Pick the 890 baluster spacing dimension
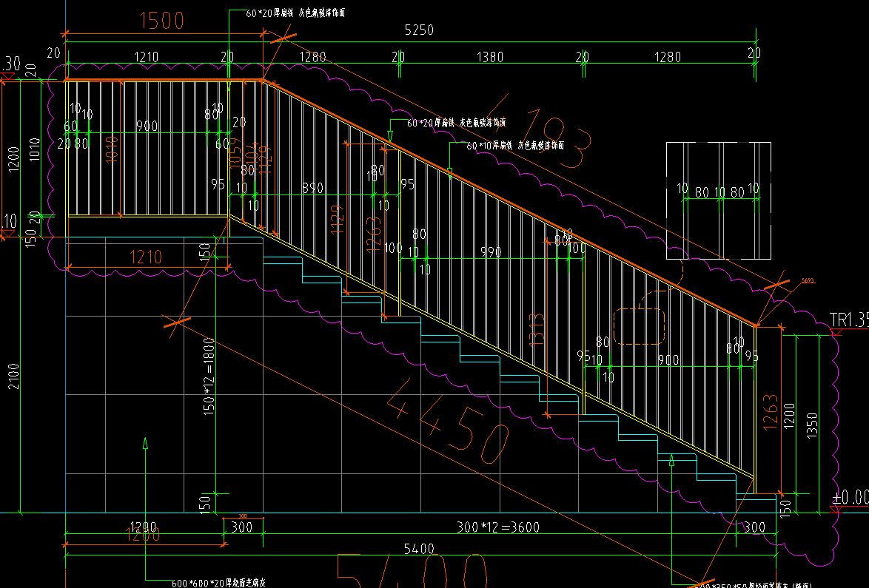The image size is (869, 588). [x=312, y=189]
